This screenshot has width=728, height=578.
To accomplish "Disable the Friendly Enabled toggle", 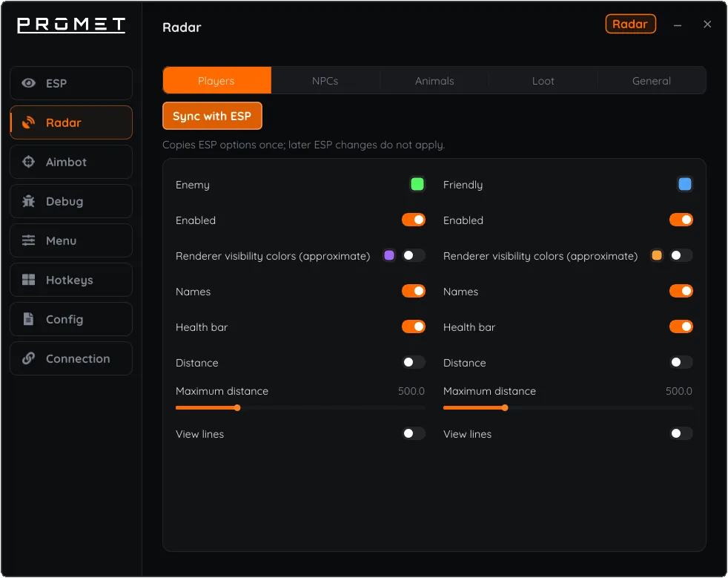I will (681, 220).
